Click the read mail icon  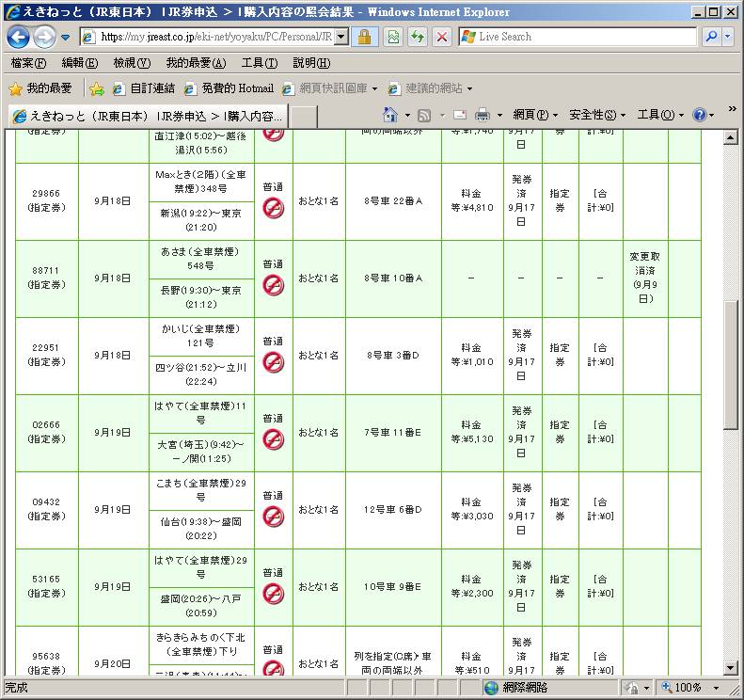click(460, 115)
